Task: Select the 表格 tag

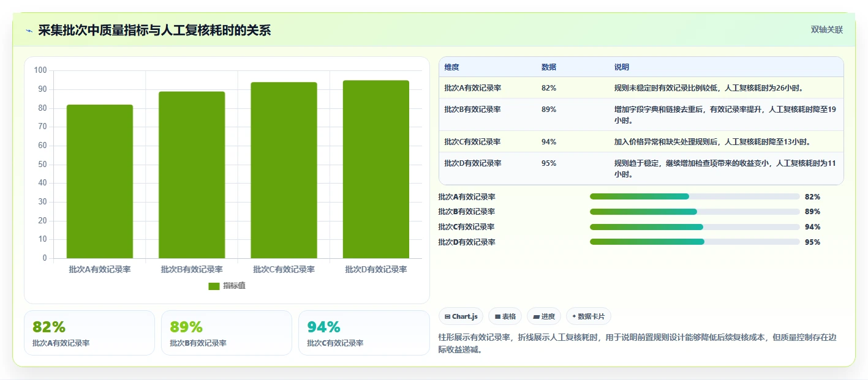Action: click(x=505, y=316)
